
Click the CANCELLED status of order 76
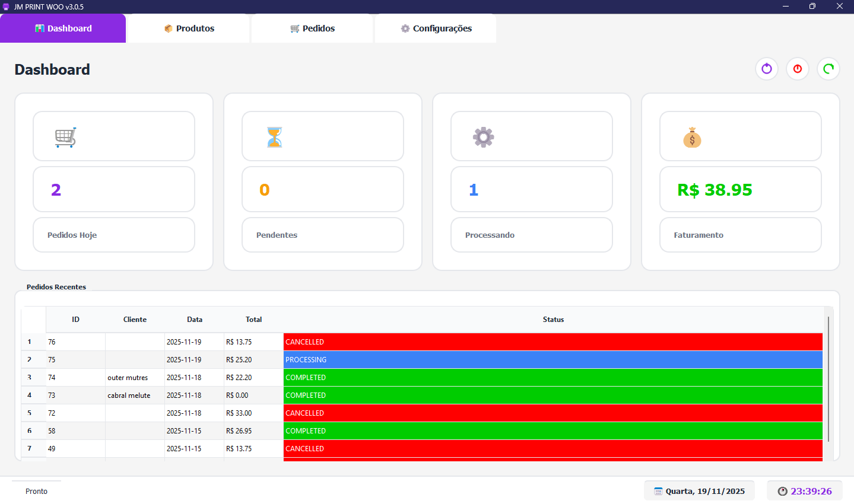[x=553, y=342]
